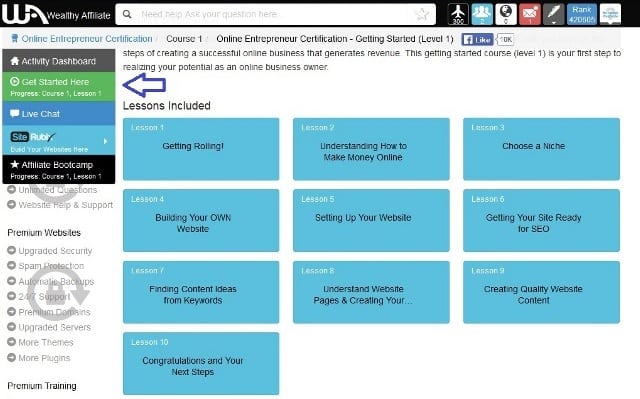This screenshot has height=399, width=640.
Task: Open Lesson 2 Understanding How to Make Money
Action: [371, 149]
